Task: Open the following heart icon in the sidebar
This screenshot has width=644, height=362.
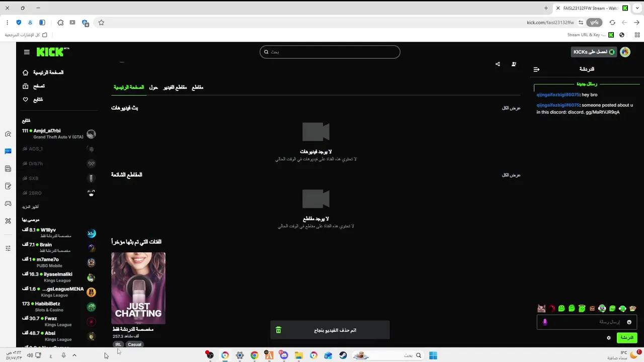Action: click(26, 100)
